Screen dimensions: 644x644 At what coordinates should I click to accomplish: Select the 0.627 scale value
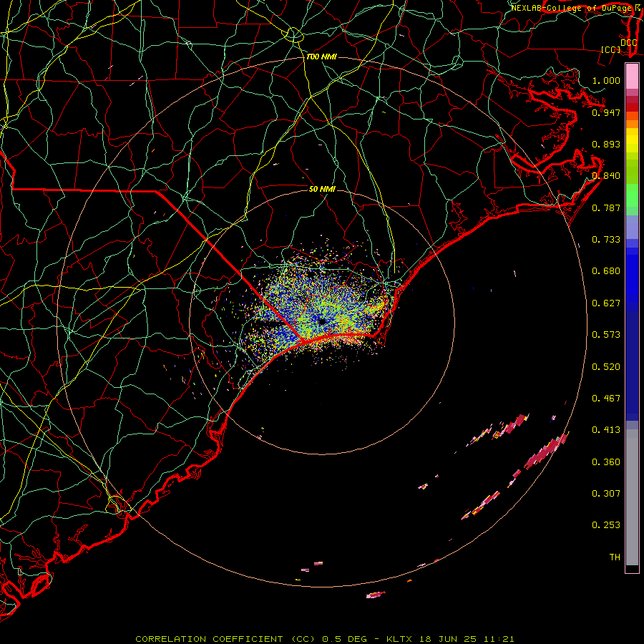[x=606, y=303]
